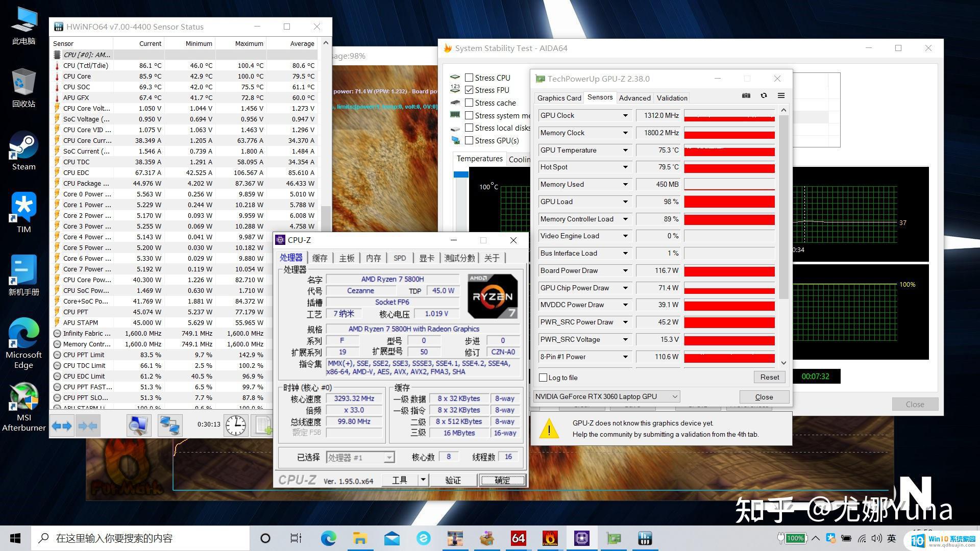Open GPU Clock sensor dropdown
The image size is (980, 551).
pyautogui.click(x=625, y=116)
